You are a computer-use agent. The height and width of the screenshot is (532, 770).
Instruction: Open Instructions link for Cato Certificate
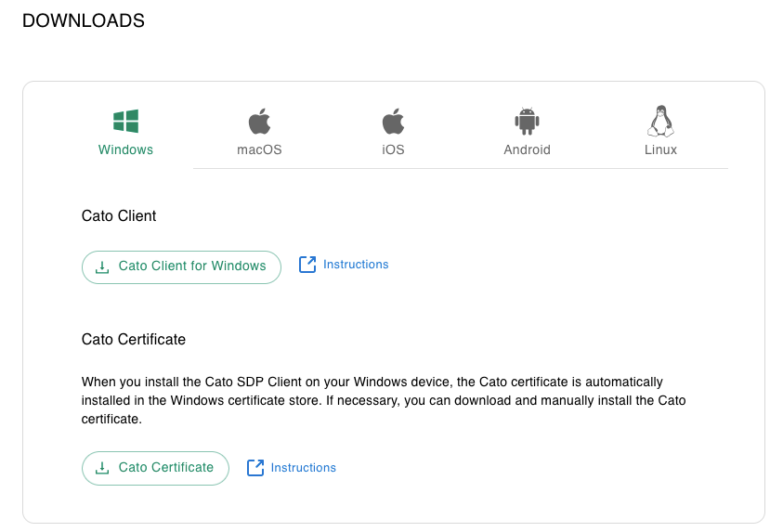click(303, 468)
